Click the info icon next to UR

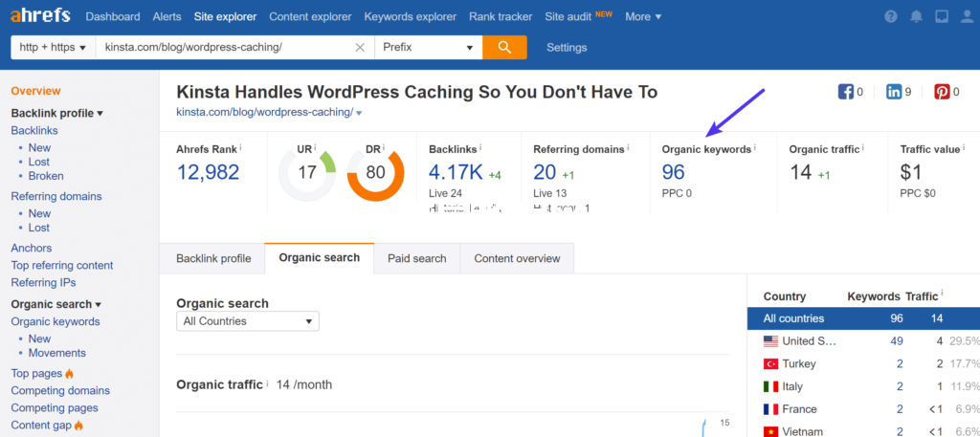coord(315,148)
